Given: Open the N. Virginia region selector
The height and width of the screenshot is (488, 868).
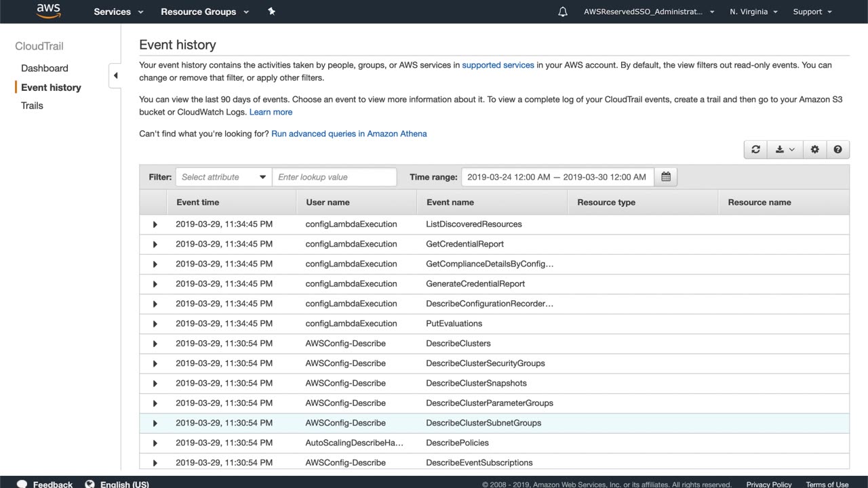Looking at the screenshot, I should (x=753, y=12).
